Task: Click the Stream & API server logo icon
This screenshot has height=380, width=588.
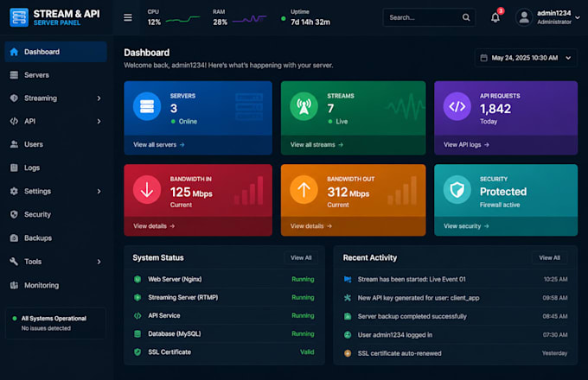Action: pyautogui.click(x=19, y=17)
